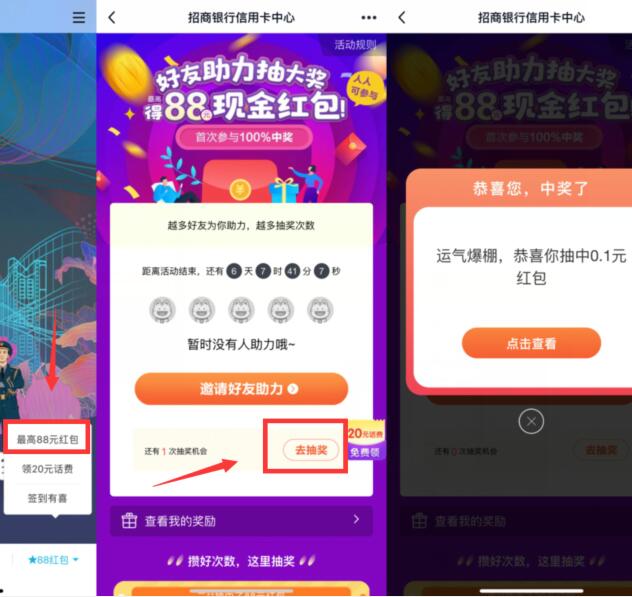Expand 查看我的奖励 chevron row
632x597 pixels.
click(241, 520)
